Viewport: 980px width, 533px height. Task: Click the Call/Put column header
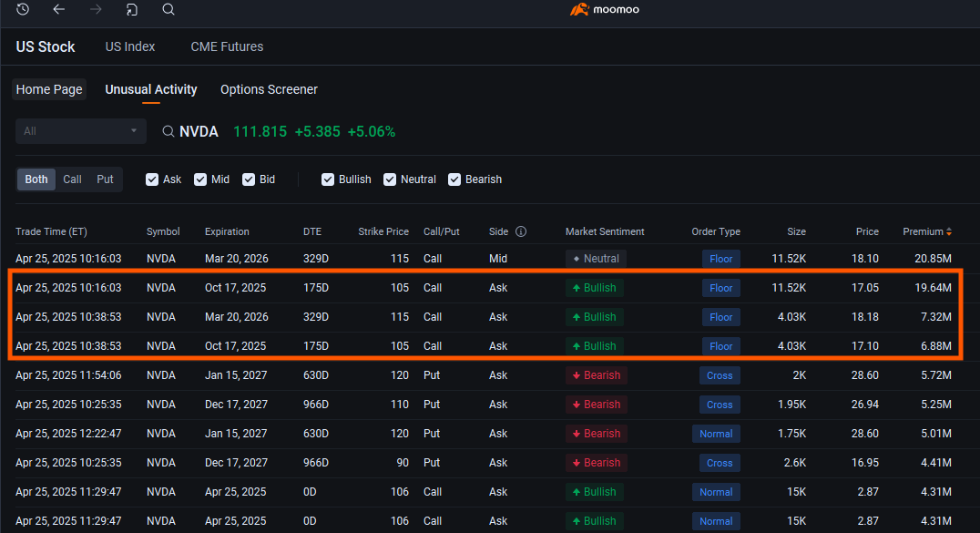[x=441, y=231]
